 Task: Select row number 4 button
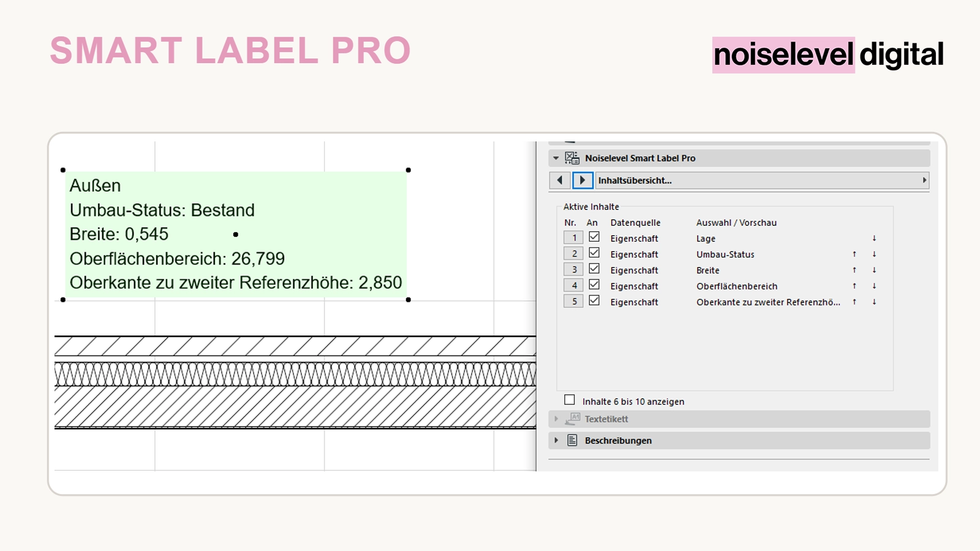573,285
